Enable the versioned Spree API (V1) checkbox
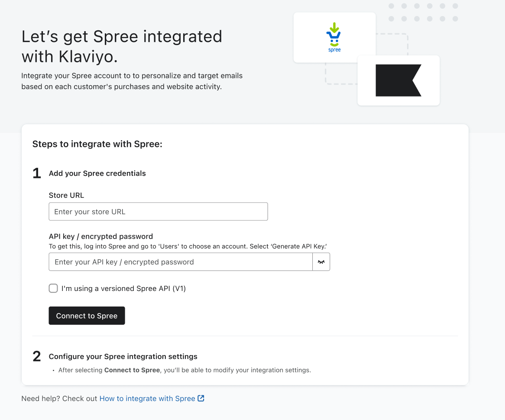The width and height of the screenshot is (505, 420). (53, 288)
